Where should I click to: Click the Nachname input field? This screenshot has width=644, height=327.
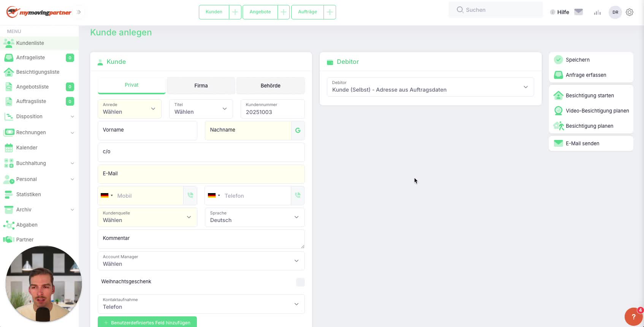pos(248,130)
